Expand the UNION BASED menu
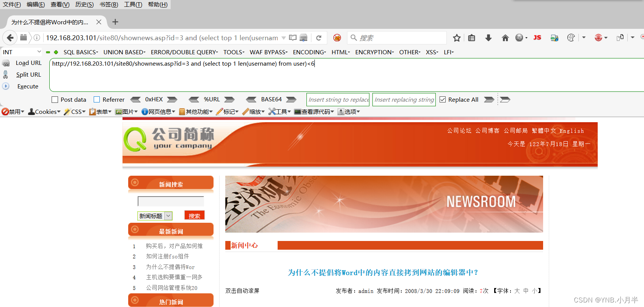 124,52
